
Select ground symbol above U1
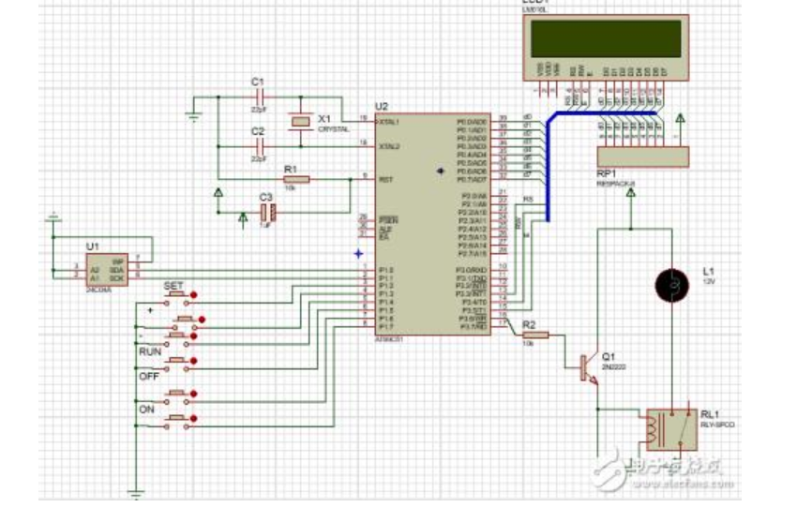click(x=53, y=216)
